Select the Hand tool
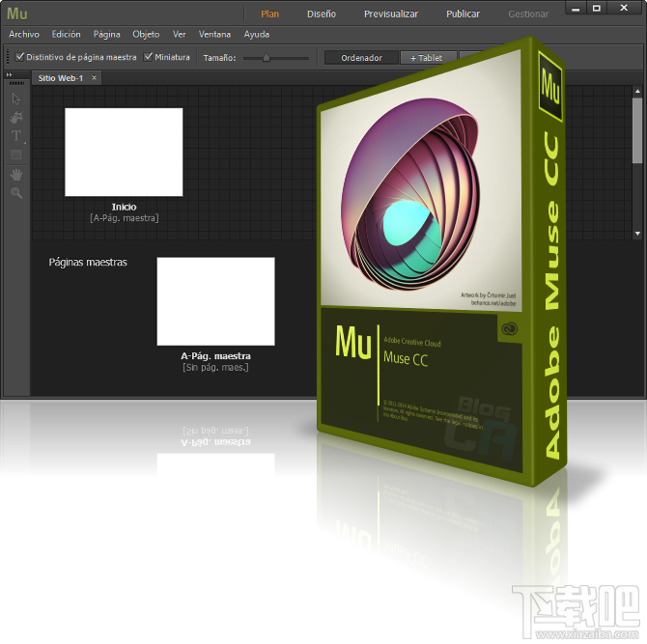The height and width of the screenshot is (644, 647). [16, 175]
